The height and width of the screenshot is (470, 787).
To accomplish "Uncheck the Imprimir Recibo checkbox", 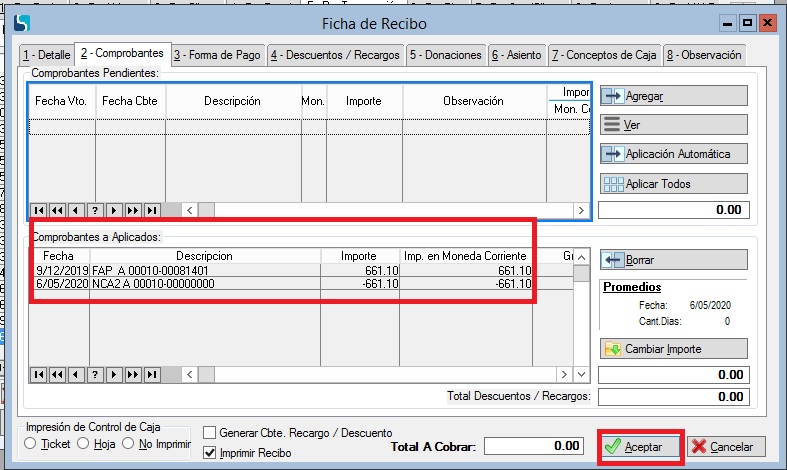I will (210, 453).
